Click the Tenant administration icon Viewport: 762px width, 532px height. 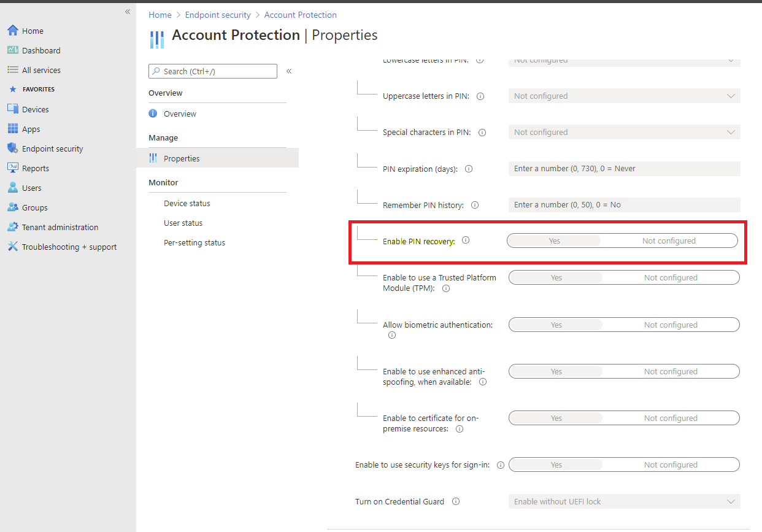[x=12, y=227]
